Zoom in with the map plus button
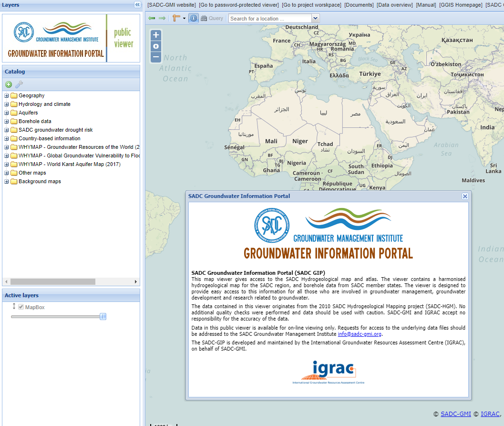Image resolution: width=504 pixels, height=426 pixels. click(156, 35)
